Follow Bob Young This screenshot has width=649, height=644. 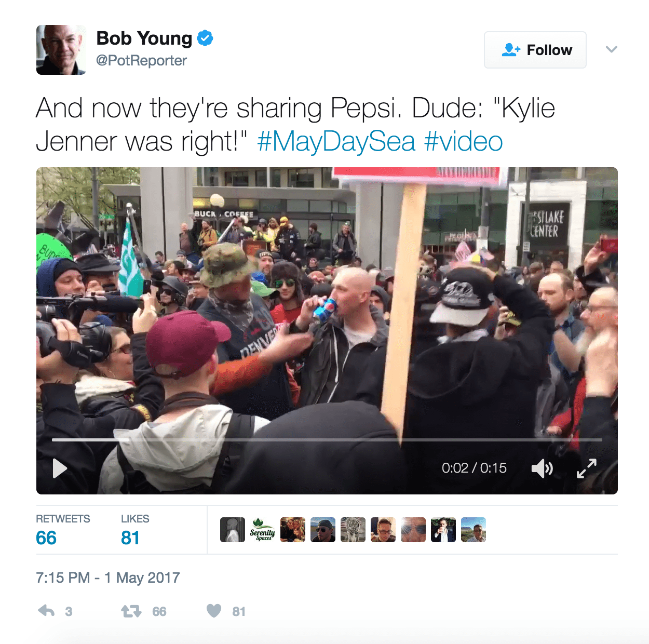pyautogui.click(x=535, y=50)
